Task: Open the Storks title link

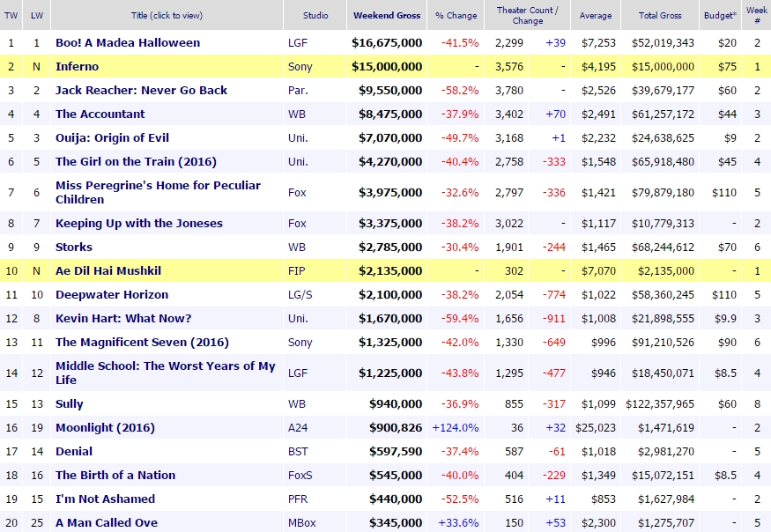Action: click(x=74, y=247)
